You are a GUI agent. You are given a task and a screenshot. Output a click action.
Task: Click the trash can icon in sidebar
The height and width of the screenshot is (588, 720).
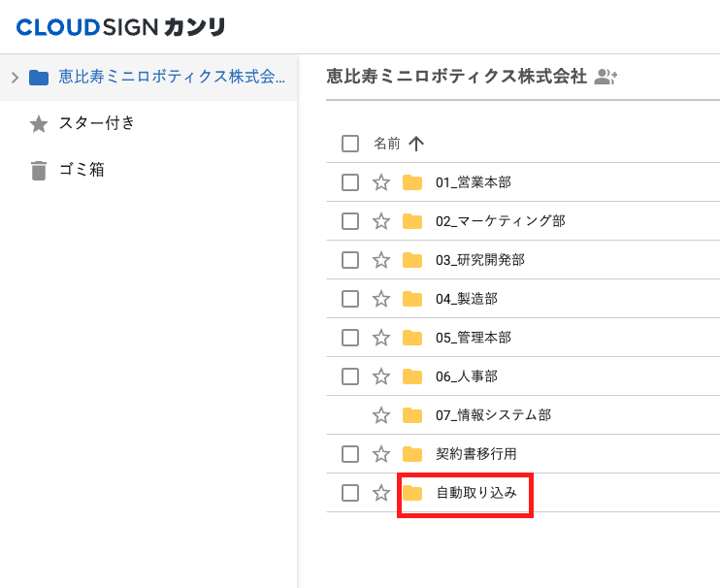pyautogui.click(x=39, y=171)
